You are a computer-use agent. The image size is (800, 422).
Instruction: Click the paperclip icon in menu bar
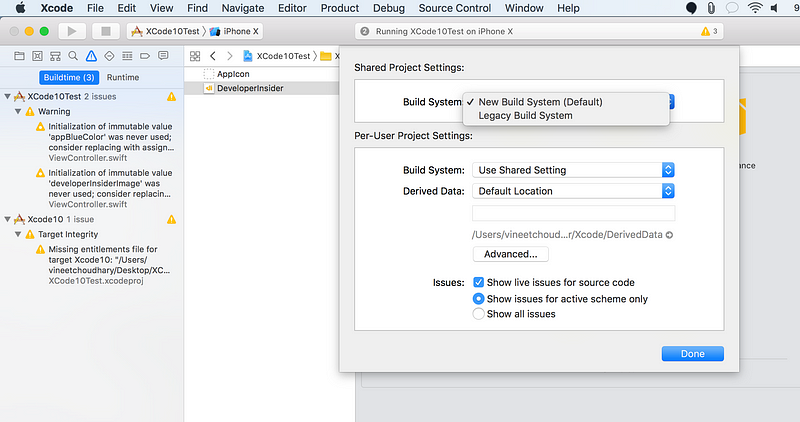pos(711,8)
